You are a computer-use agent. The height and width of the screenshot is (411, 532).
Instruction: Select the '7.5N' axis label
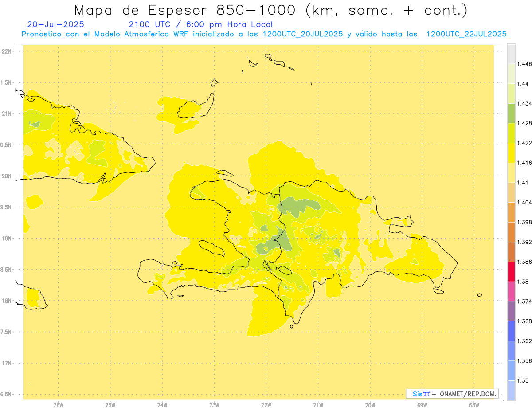pos(6,332)
